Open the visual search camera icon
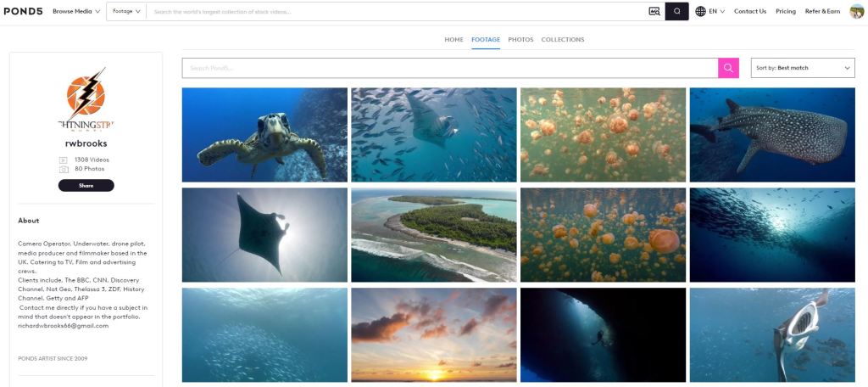The image size is (868, 387). coord(654,12)
